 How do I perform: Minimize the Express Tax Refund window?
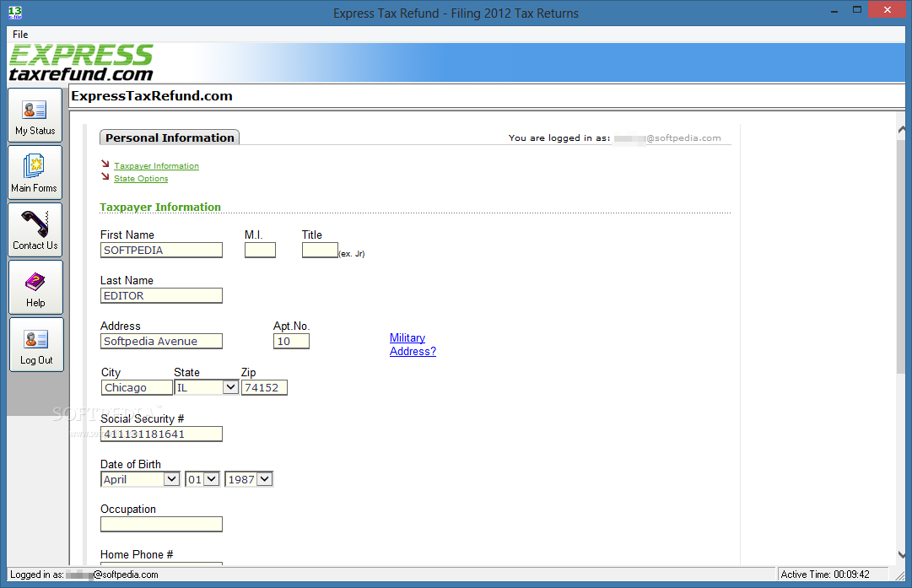pos(834,10)
